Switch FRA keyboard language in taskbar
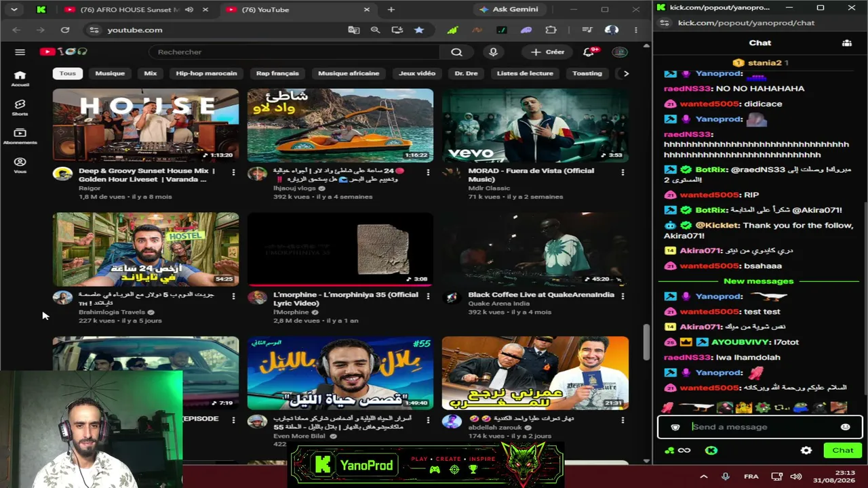Image resolution: width=868 pixels, height=488 pixels. click(751, 476)
